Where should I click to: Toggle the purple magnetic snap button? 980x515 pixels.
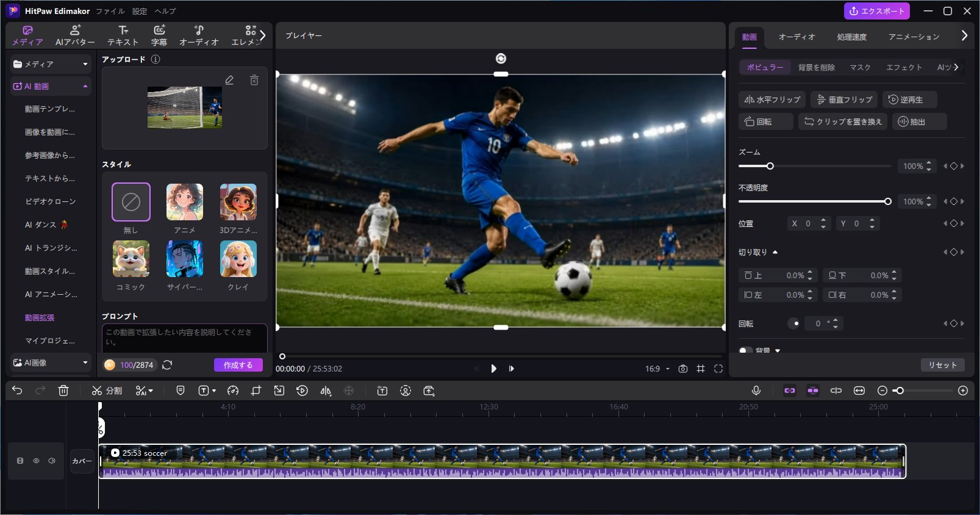pyautogui.click(x=813, y=391)
